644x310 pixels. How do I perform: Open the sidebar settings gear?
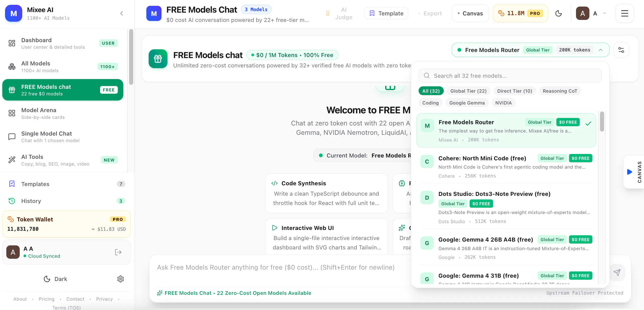(121, 279)
